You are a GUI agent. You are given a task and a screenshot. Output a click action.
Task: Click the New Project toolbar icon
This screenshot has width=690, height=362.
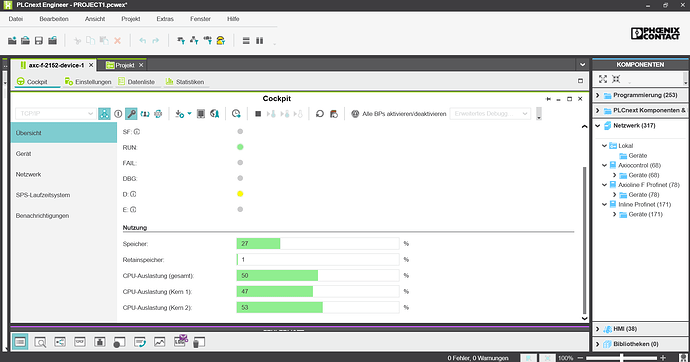click(12, 40)
